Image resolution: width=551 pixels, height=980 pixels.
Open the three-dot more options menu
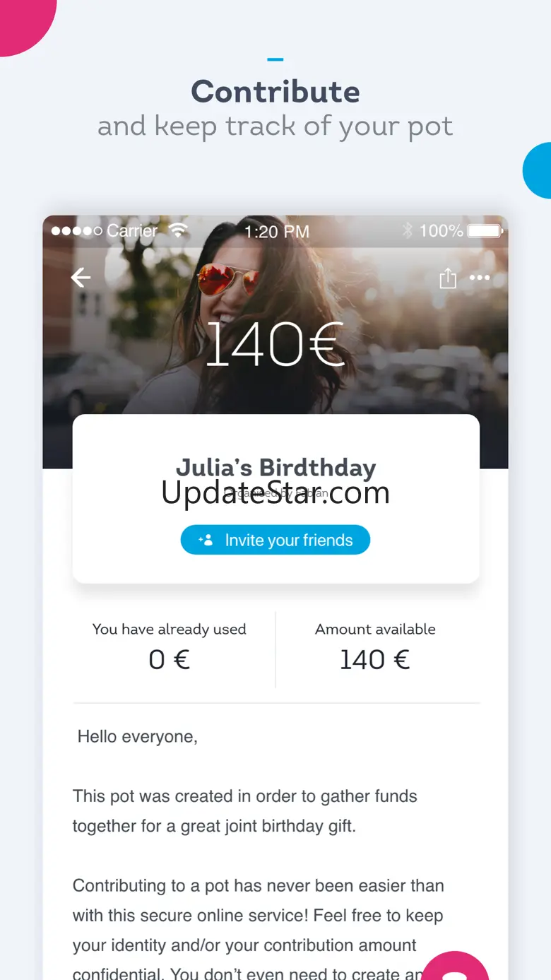click(x=480, y=278)
